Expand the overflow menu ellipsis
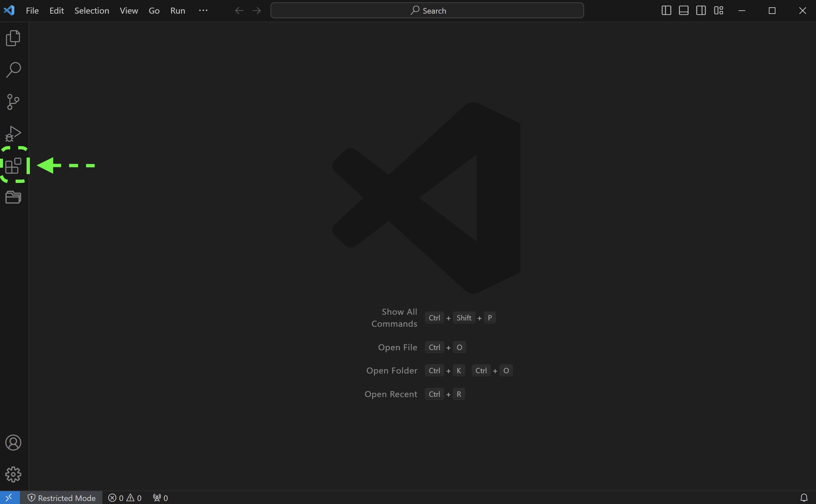The width and height of the screenshot is (816, 504). tap(203, 11)
